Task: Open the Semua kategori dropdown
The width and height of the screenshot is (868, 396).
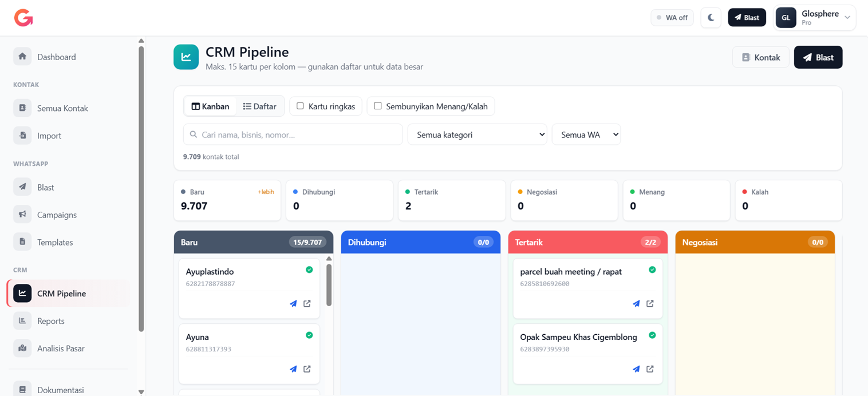Action: (478, 134)
